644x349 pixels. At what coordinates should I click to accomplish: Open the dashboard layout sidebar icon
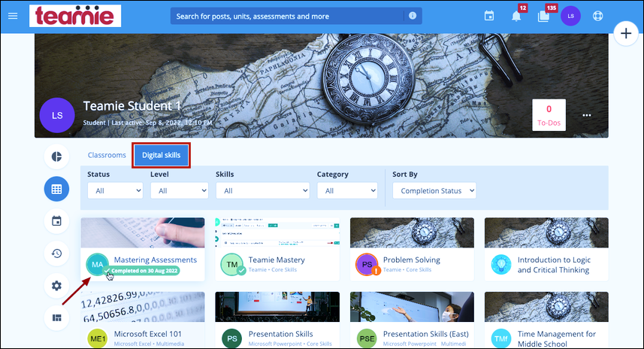(x=56, y=317)
